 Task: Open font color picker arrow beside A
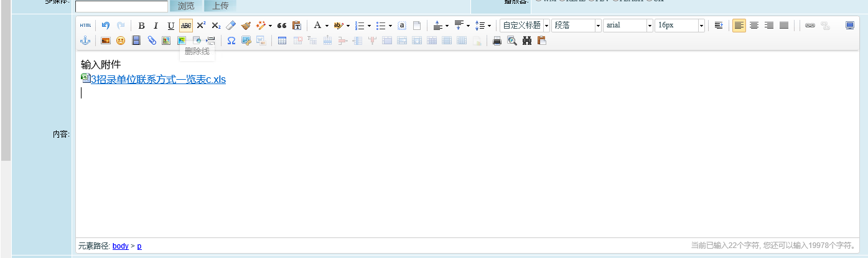[x=327, y=26]
